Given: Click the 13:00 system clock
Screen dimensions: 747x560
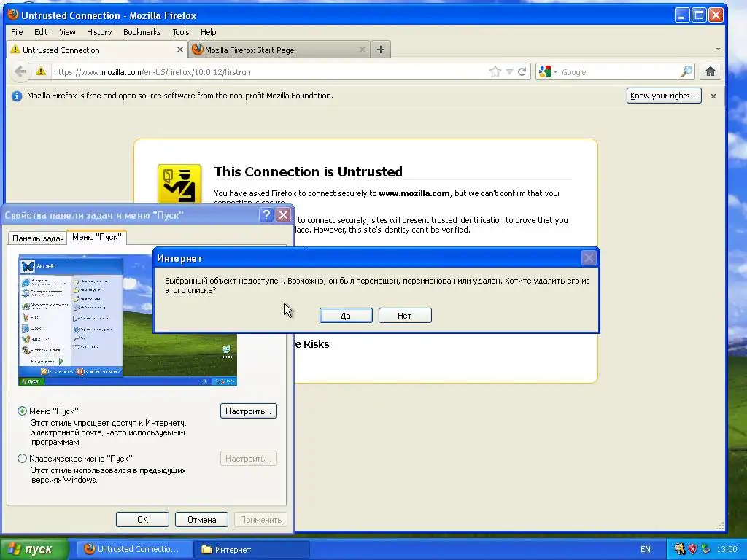Looking at the screenshot, I should [x=727, y=549].
